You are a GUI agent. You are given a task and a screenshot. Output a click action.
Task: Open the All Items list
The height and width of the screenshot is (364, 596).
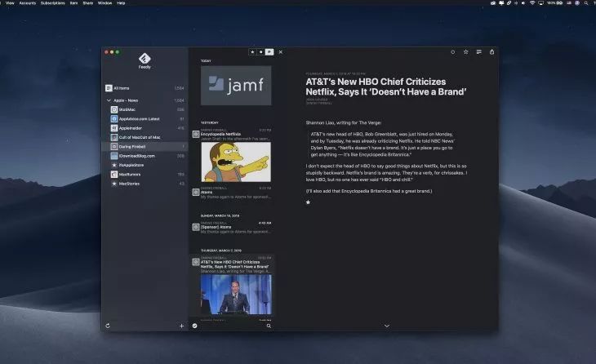pyautogui.click(x=145, y=88)
